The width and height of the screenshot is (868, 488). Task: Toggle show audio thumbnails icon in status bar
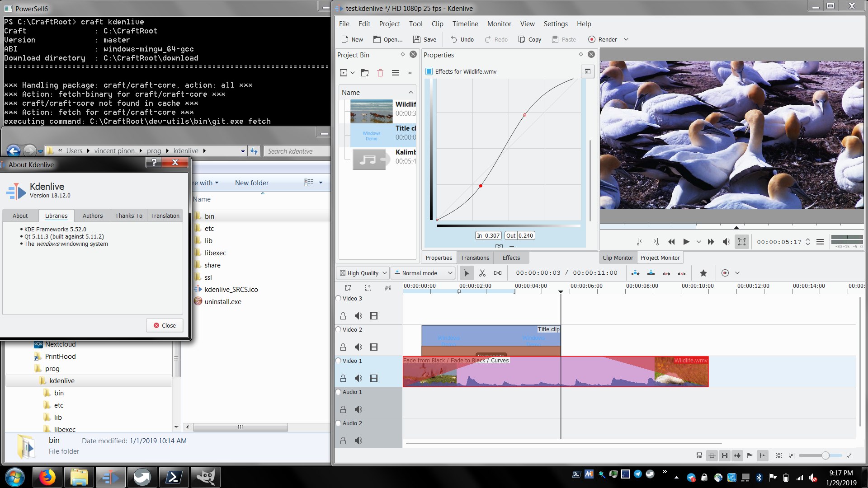coord(737,455)
